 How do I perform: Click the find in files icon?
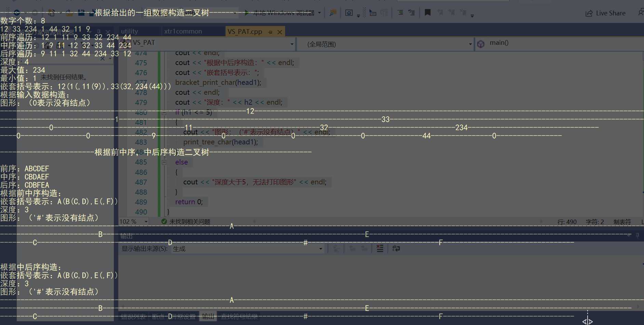click(x=333, y=13)
